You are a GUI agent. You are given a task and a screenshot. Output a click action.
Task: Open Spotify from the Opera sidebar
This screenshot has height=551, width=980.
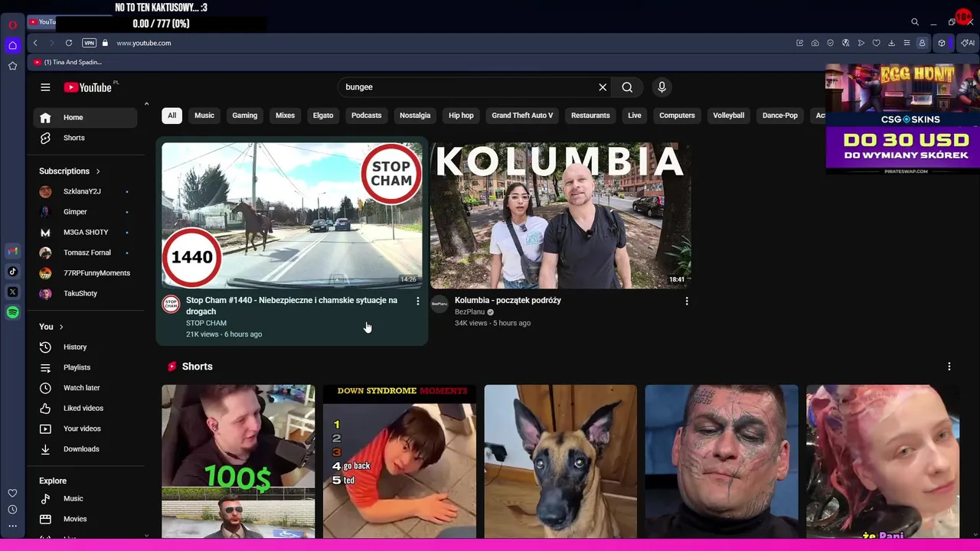[12, 312]
